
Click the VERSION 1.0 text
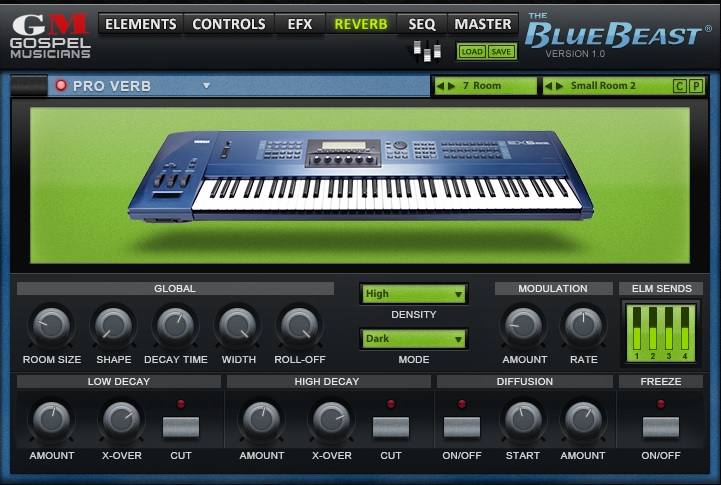coord(575,54)
